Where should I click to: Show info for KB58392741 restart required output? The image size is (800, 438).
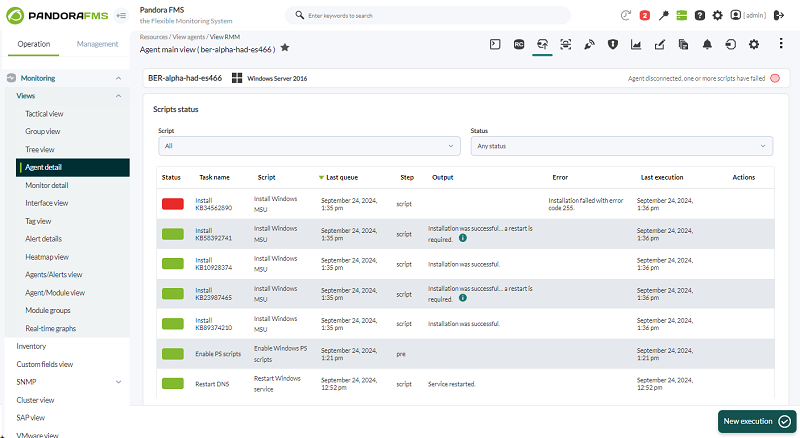coord(463,238)
